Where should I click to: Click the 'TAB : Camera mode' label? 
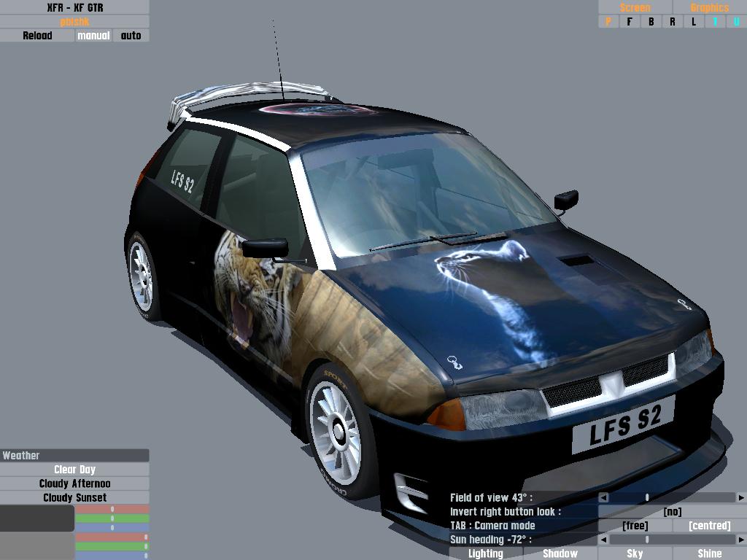pyautogui.click(x=492, y=525)
